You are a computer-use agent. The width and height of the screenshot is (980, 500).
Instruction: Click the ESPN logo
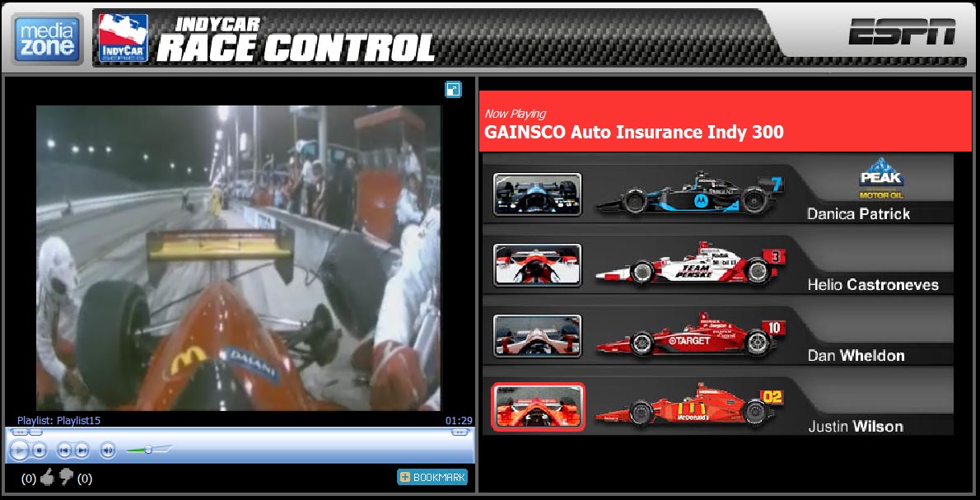pos(902,32)
